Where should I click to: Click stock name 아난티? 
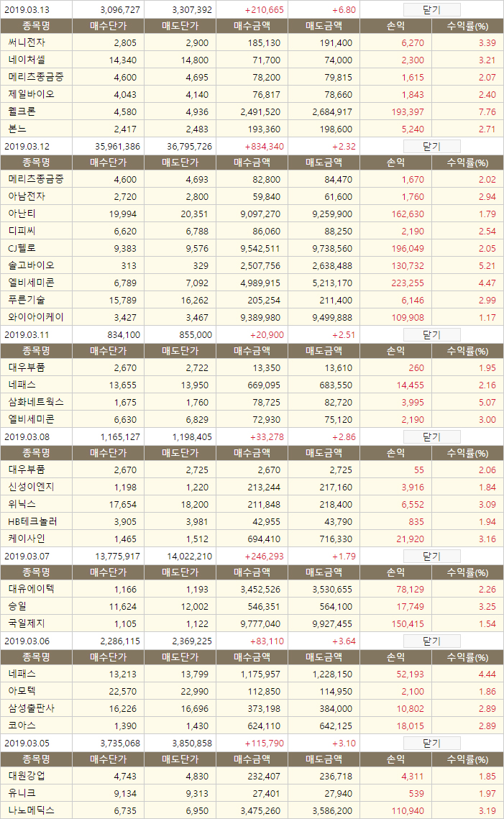coord(22,214)
